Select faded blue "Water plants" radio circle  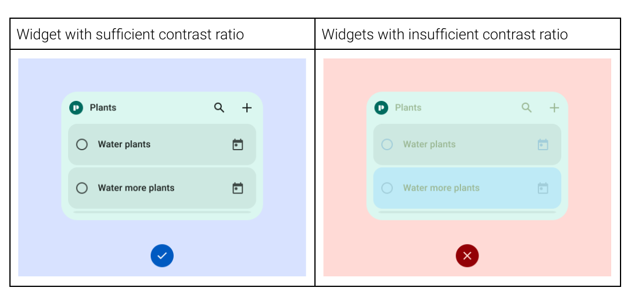(x=387, y=144)
